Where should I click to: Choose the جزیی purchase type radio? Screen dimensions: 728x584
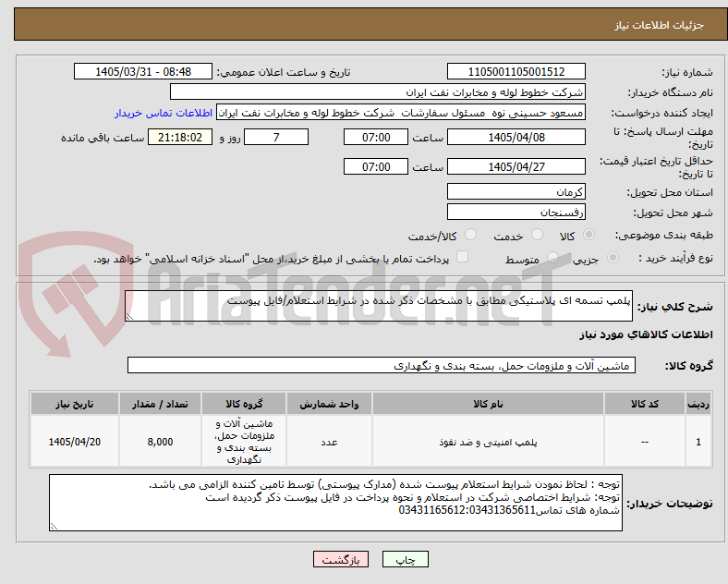click(x=613, y=258)
